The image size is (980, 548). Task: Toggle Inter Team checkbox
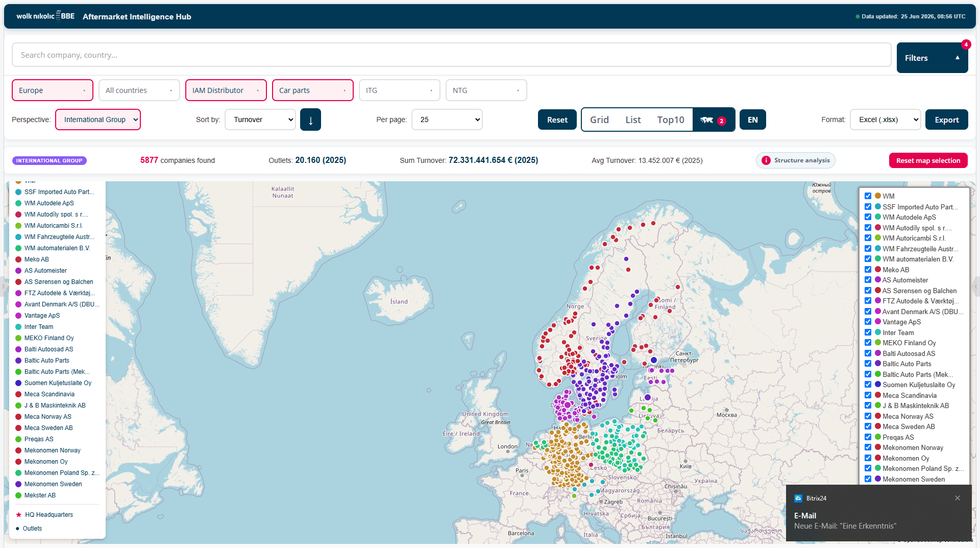[868, 332]
